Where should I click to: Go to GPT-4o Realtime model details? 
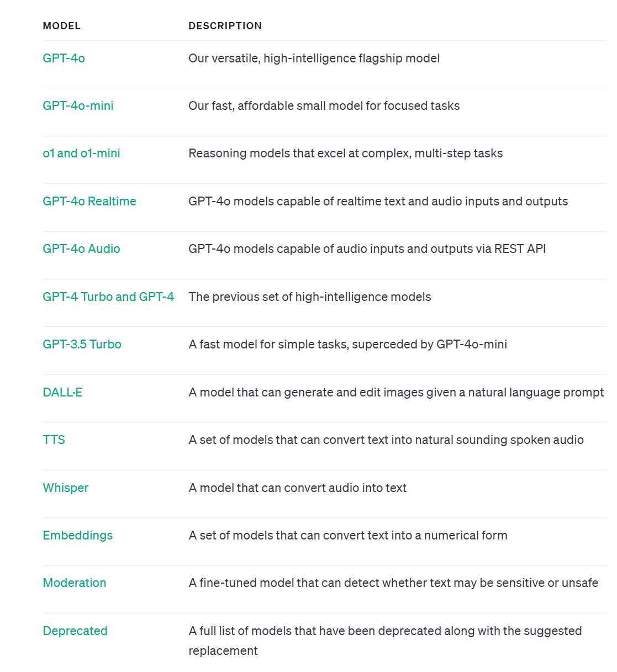click(x=89, y=202)
